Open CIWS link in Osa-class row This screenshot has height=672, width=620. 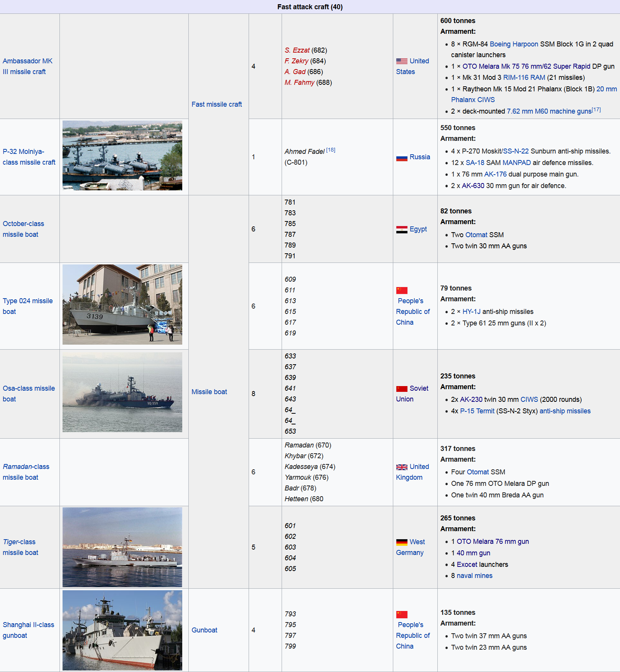click(529, 400)
